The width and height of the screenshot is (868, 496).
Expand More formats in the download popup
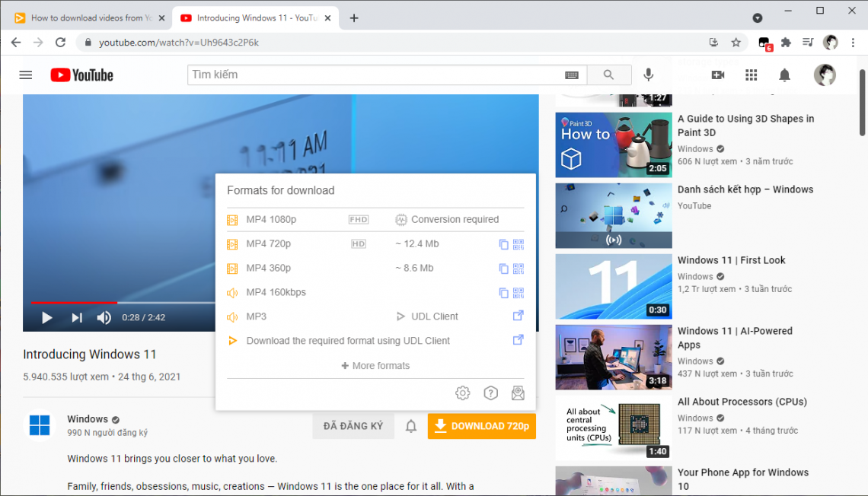tap(375, 365)
